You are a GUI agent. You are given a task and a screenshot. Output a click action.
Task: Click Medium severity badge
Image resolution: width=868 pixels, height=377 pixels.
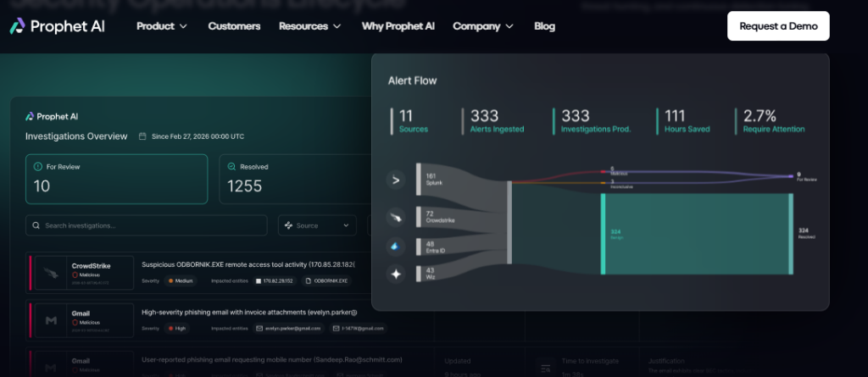coord(181,280)
